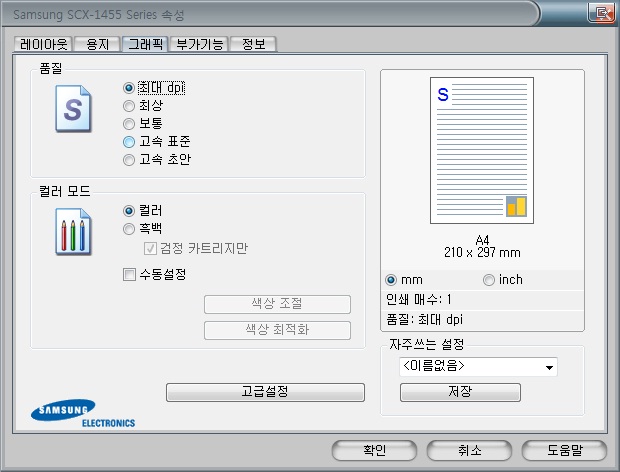The width and height of the screenshot is (620, 472).
Task: Click the 저장 save button
Action: coord(460,392)
